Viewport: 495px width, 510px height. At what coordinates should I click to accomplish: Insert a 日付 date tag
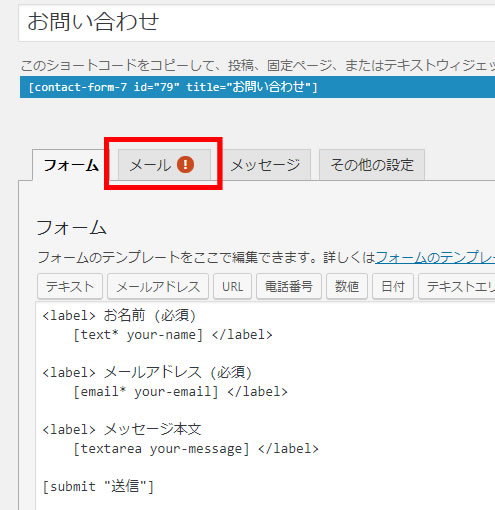coord(393,286)
